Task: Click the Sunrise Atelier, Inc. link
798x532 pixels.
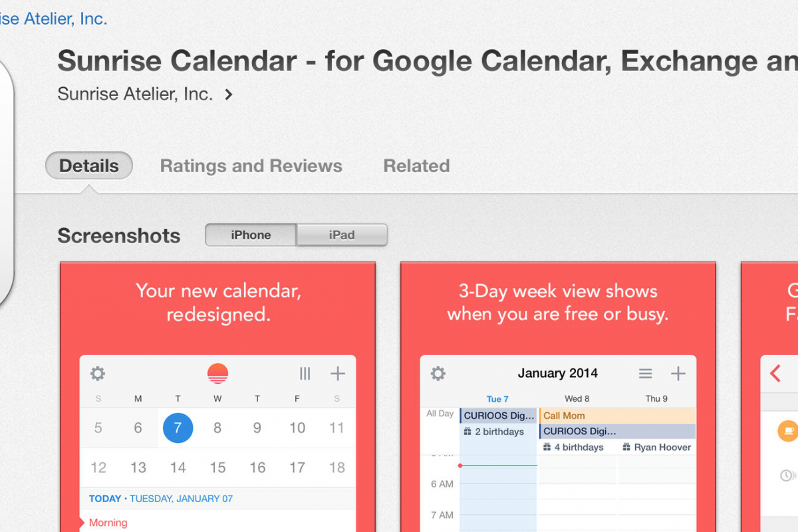Action: (x=53, y=18)
